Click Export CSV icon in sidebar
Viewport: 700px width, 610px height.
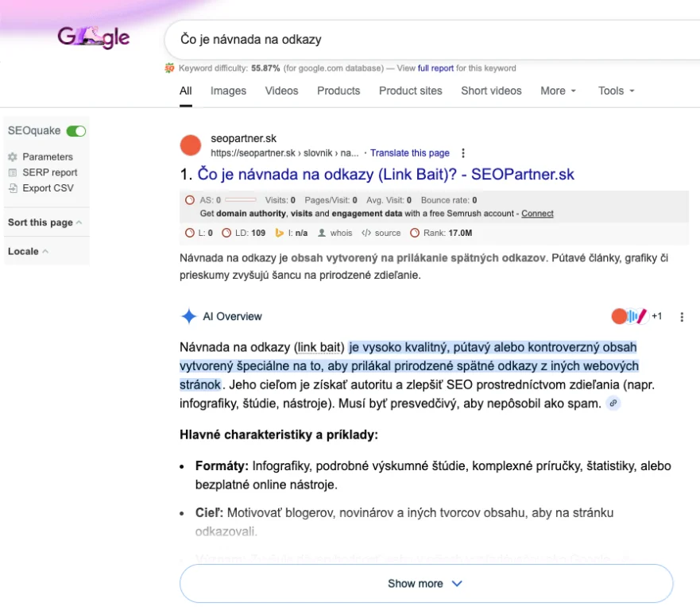(x=13, y=188)
